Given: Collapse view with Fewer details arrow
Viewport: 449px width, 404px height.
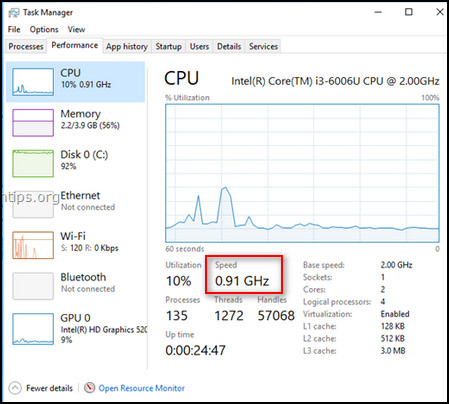Looking at the screenshot, I should click(x=14, y=388).
